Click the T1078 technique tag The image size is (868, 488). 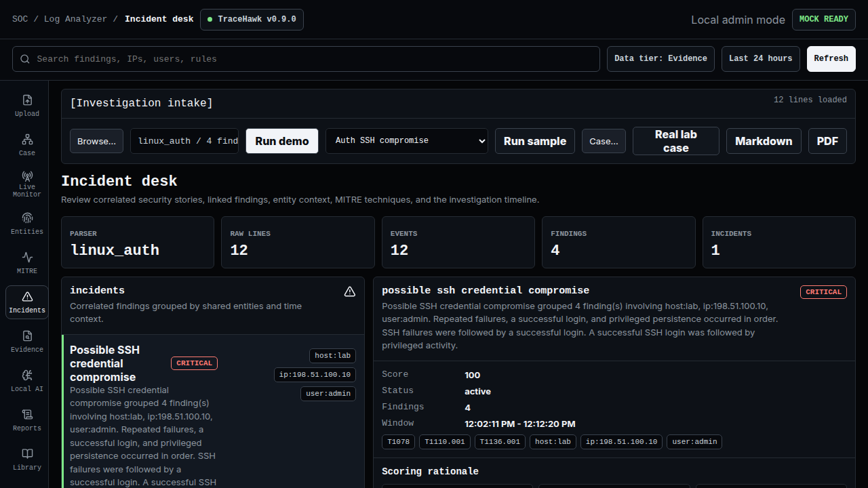click(398, 442)
